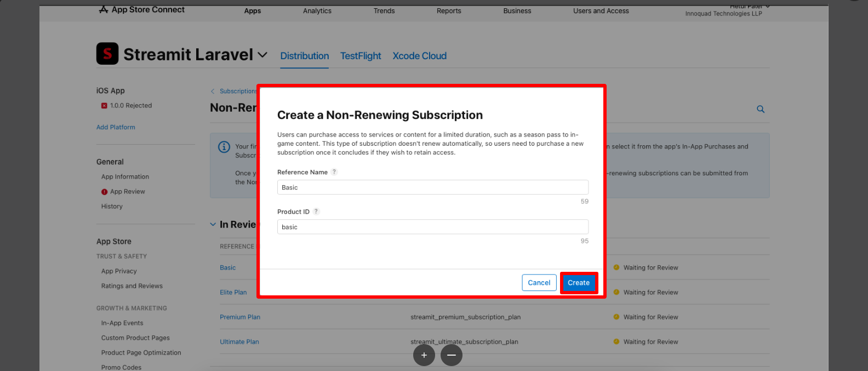Open App Privacy in the sidebar

point(119,271)
